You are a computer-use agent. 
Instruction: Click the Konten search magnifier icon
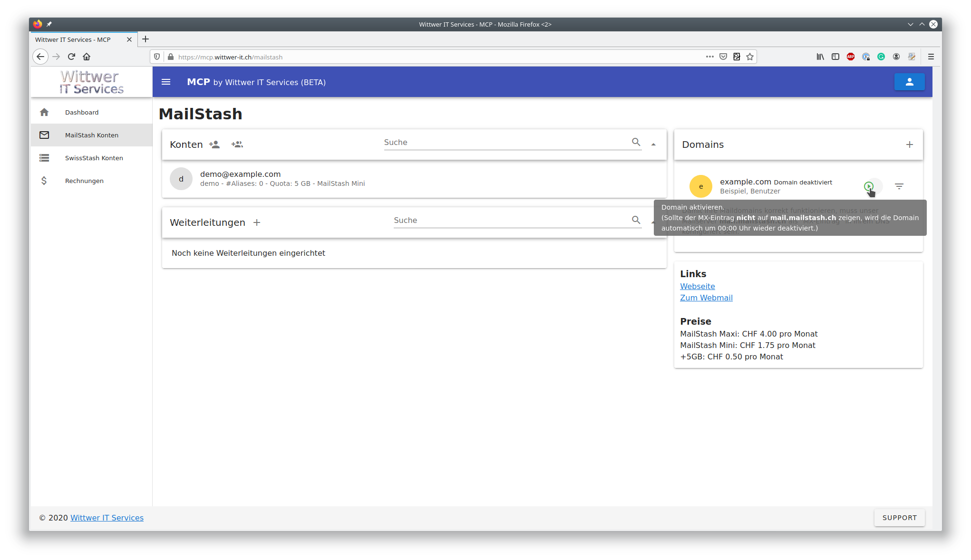coord(636,142)
